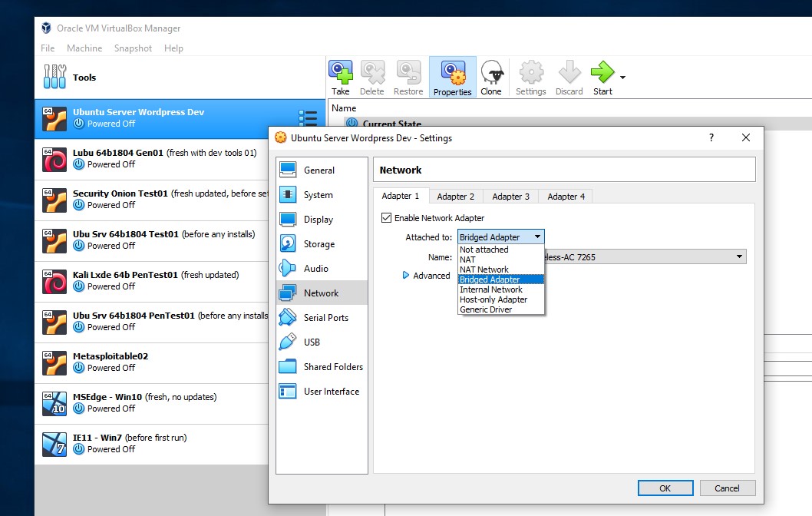This screenshot has width=812, height=516.
Task: Select Security Onion Test01 virtual machine
Action: tap(151, 200)
